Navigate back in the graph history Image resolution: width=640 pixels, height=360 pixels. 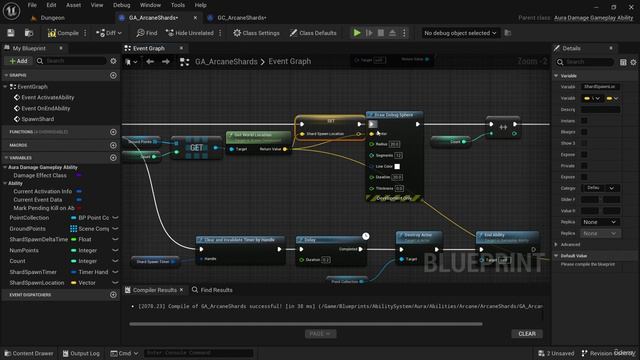(150, 62)
